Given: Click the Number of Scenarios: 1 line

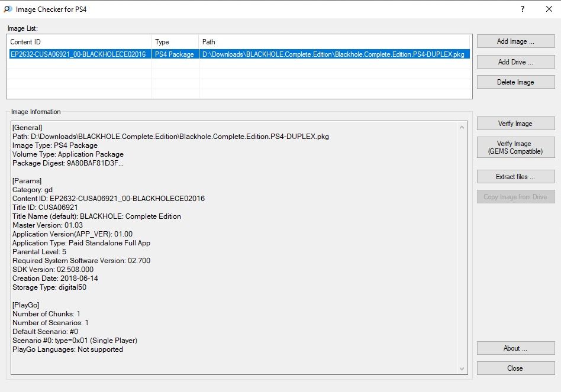Looking at the screenshot, I should click(50, 323).
